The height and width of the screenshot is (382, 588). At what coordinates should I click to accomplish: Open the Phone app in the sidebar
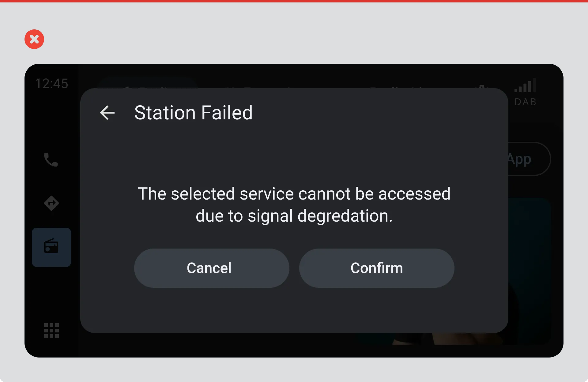(x=51, y=159)
